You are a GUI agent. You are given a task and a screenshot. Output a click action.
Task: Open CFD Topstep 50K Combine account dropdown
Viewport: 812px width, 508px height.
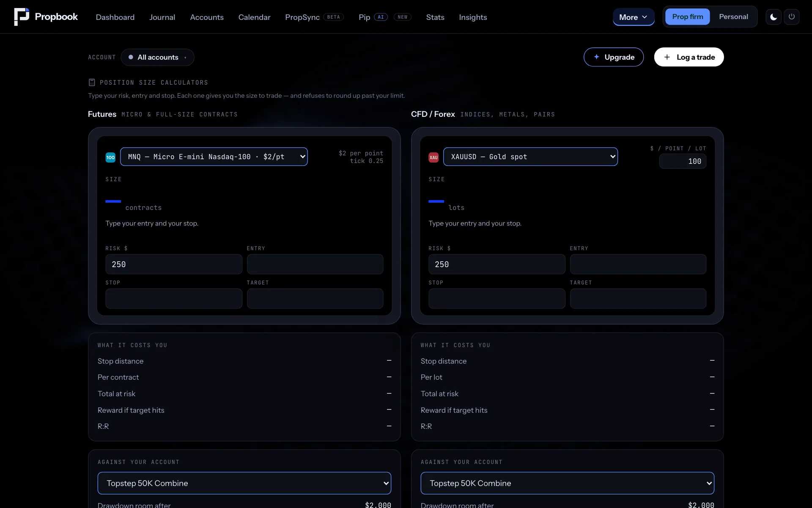click(x=568, y=483)
